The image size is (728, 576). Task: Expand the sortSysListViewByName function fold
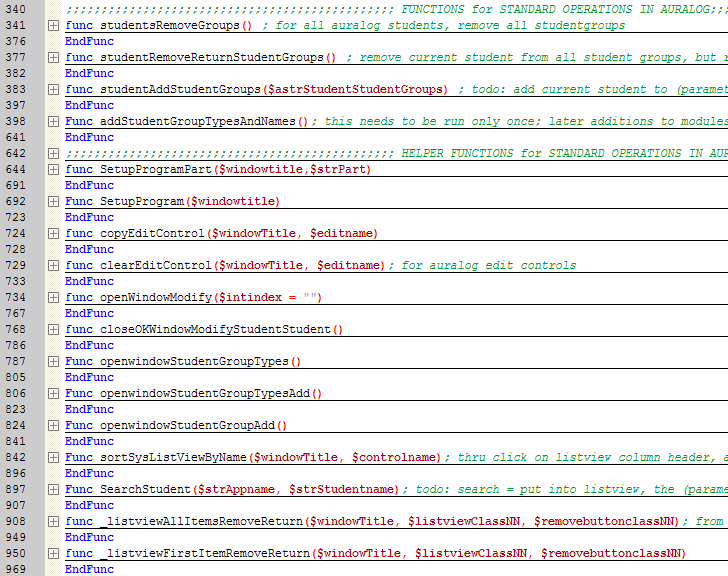53,457
